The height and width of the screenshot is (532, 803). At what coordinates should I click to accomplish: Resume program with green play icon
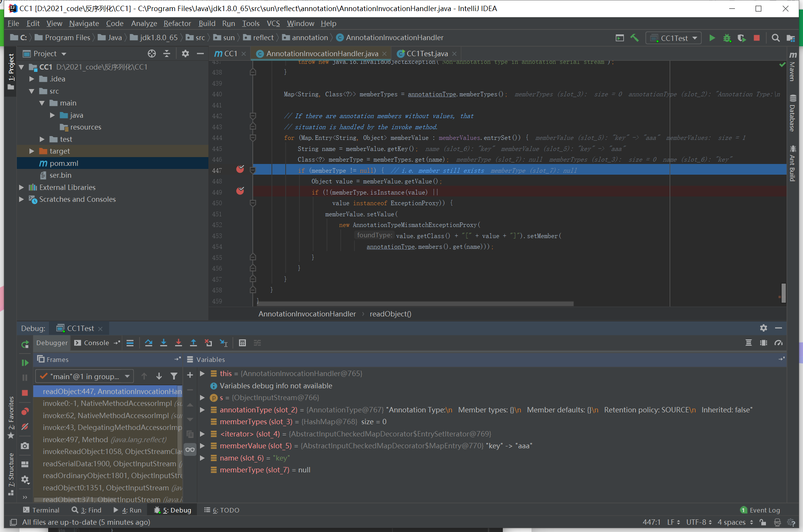[25, 362]
